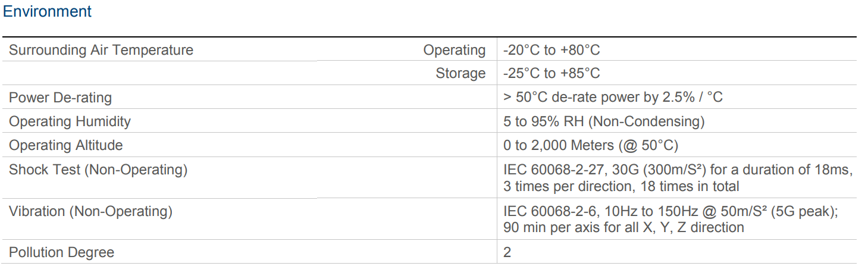Image resolution: width=868 pixels, height=266 pixels.
Task: Select the Vibration (Non-Operating) label
Action: tap(90, 211)
